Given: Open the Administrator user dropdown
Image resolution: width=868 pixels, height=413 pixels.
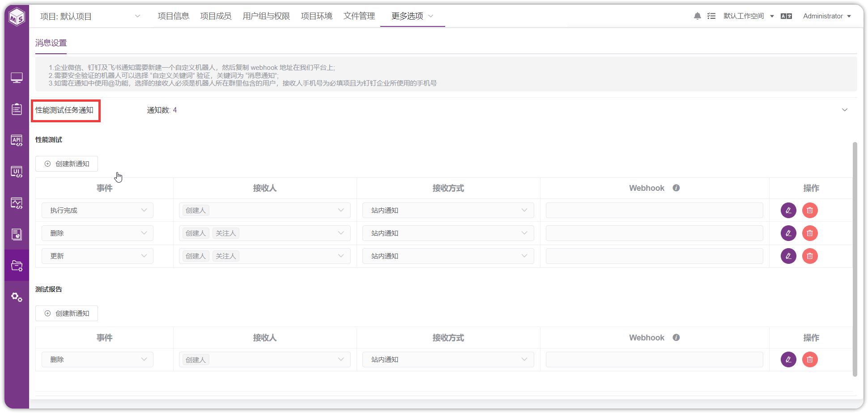Looking at the screenshot, I should click(x=827, y=16).
